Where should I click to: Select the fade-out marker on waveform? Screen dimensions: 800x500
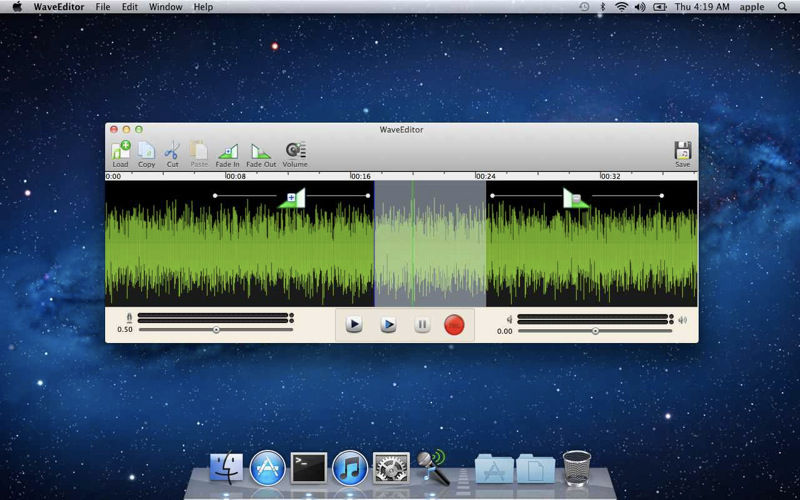coord(576,197)
